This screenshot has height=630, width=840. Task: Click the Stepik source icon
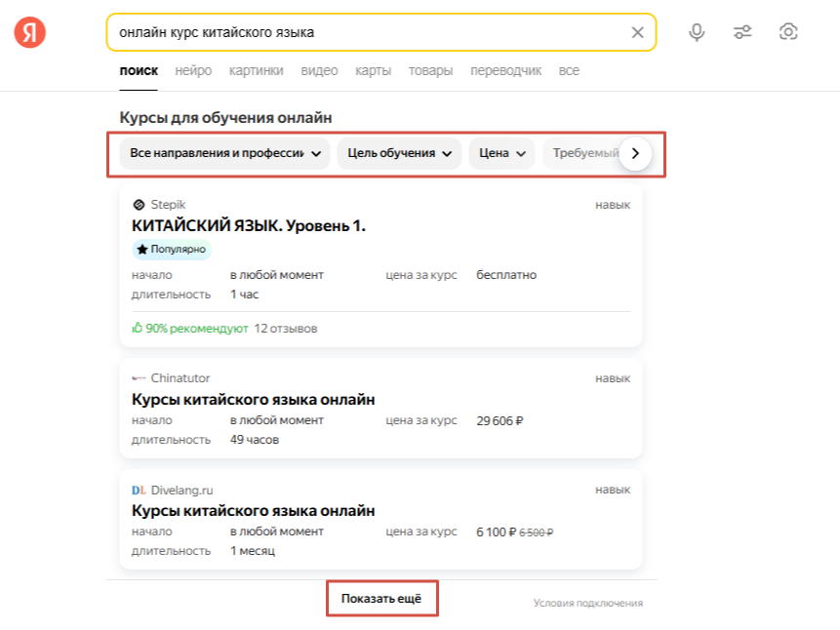point(138,205)
